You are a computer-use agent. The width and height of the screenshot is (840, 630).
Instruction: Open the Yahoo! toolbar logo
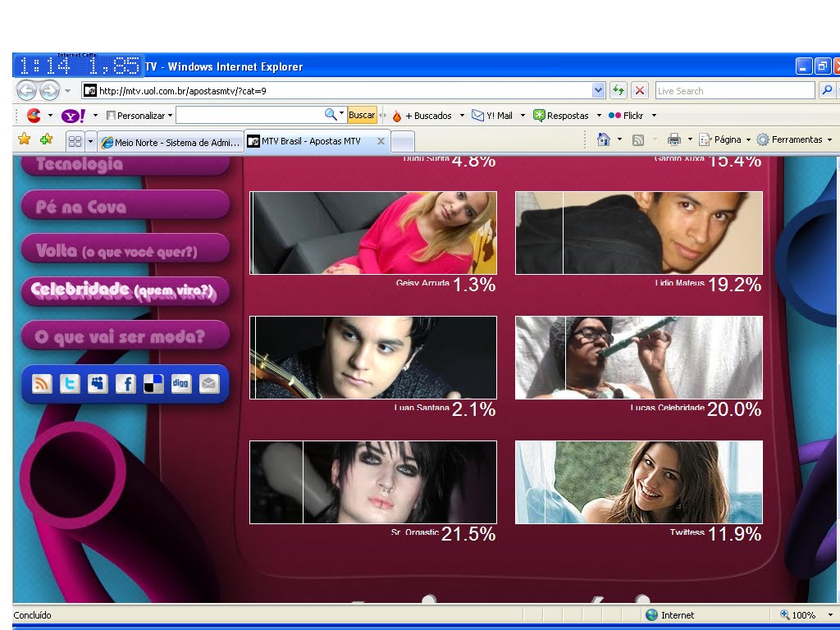(73, 115)
